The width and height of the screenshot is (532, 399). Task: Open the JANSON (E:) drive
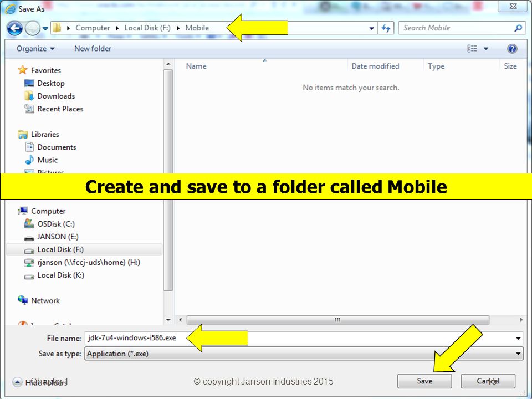pyautogui.click(x=58, y=237)
